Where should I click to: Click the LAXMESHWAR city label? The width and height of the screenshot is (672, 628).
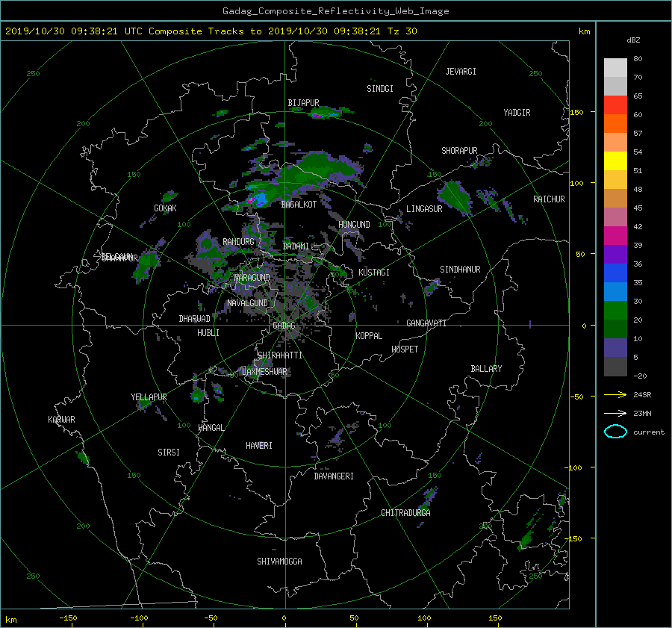click(264, 372)
